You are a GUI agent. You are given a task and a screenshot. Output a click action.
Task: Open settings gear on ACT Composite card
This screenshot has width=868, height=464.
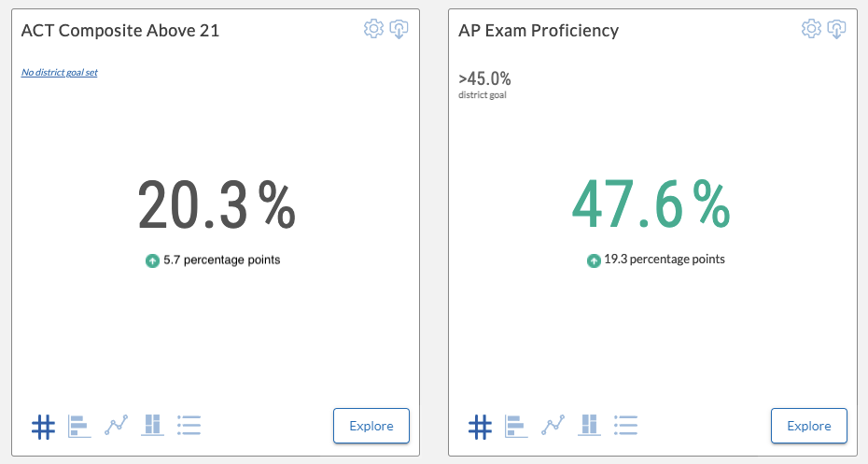(373, 28)
